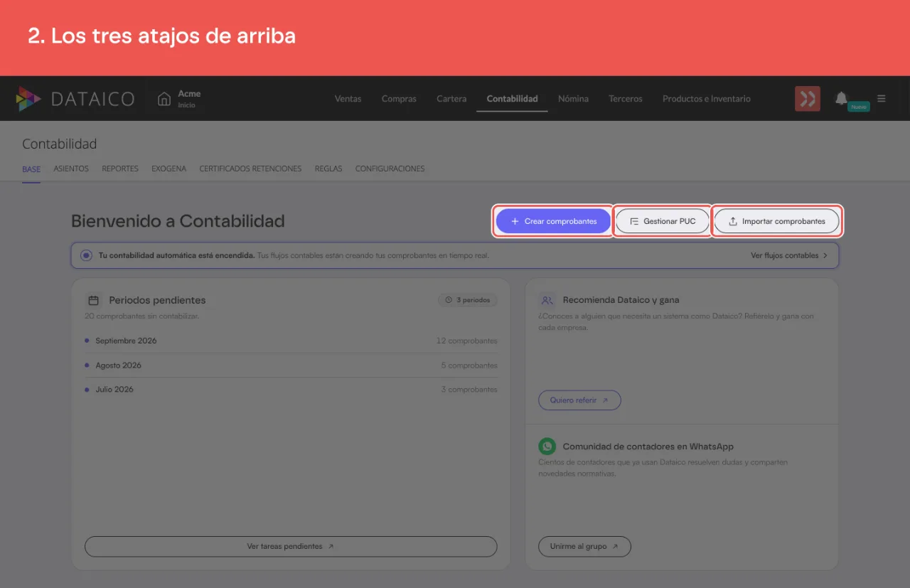Image resolution: width=910 pixels, height=588 pixels.
Task: Click the Acme Inicio company label
Action: [x=189, y=99]
